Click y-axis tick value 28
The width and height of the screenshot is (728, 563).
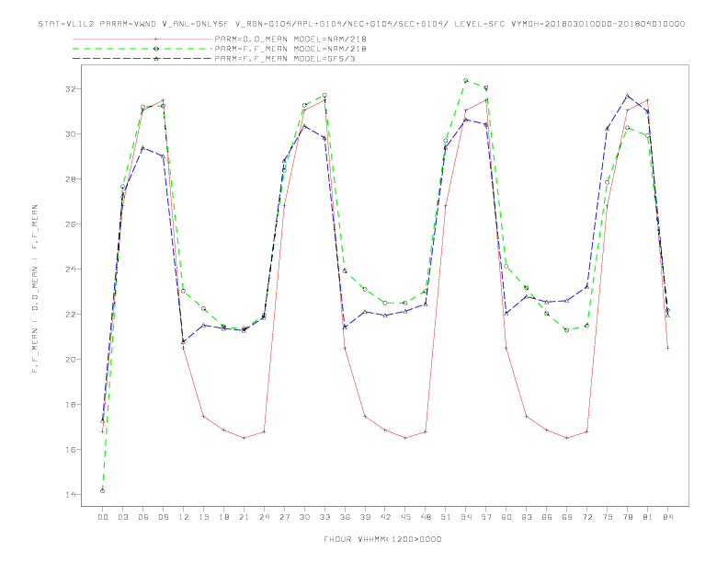click(70, 178)
